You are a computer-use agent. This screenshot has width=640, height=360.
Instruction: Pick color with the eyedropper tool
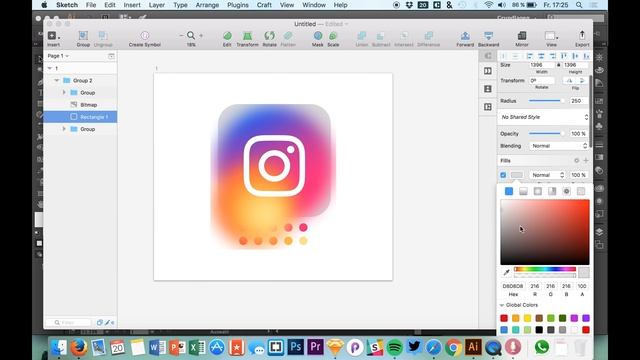(x=506, y=272)
